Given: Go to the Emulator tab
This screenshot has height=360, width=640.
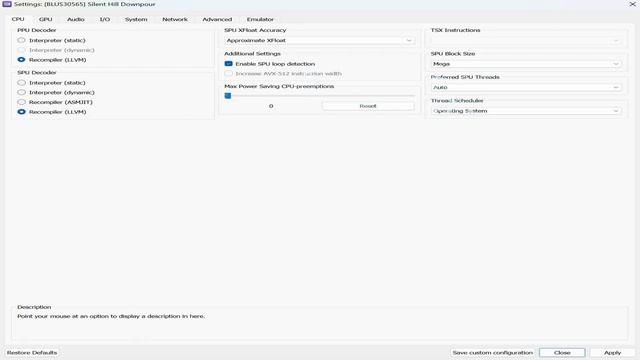Looking at the screenshot, I should tap(260, 19).
